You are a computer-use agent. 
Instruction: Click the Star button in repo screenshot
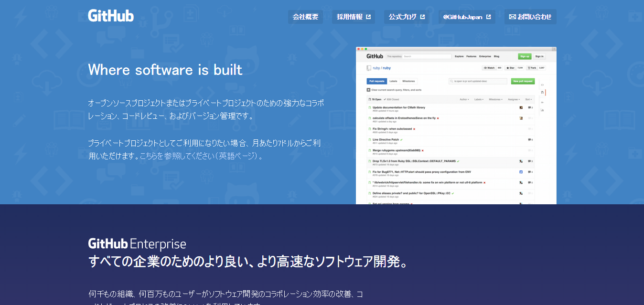pos(511,68)
